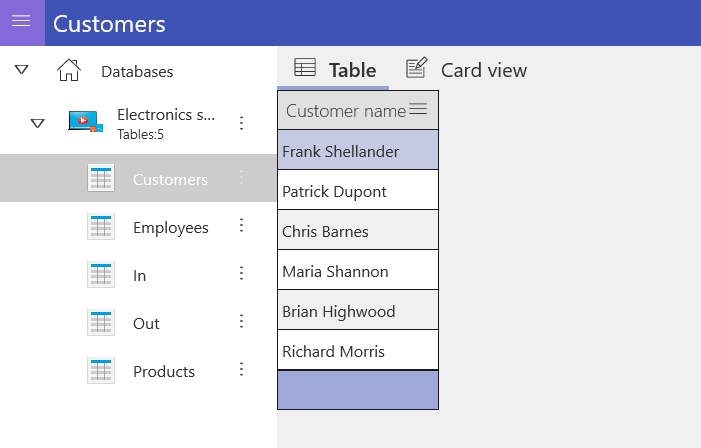Switch to the Card view tab
701x448 pixels.
click(466, 69)
